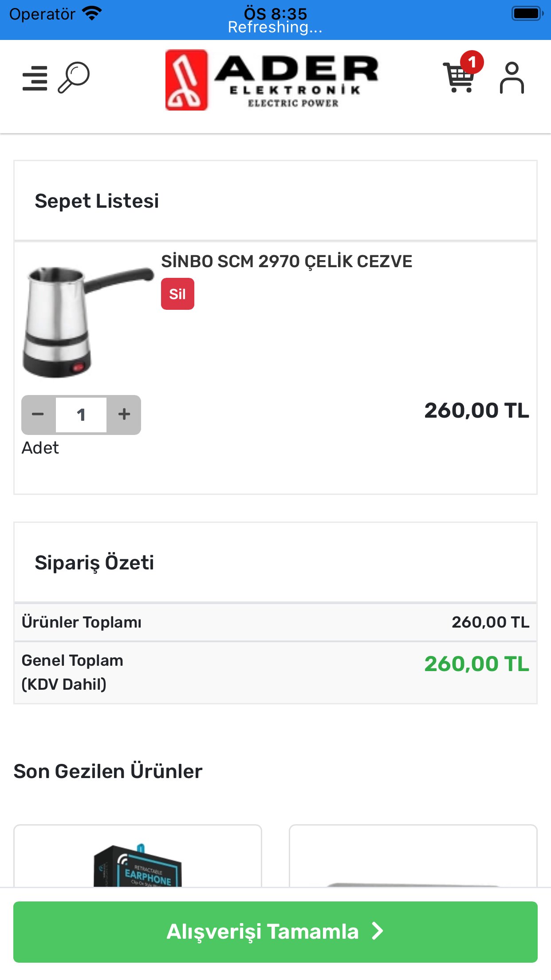Open the earphone product thumbnail
The image size is (551, 980).
click(138, 865)
